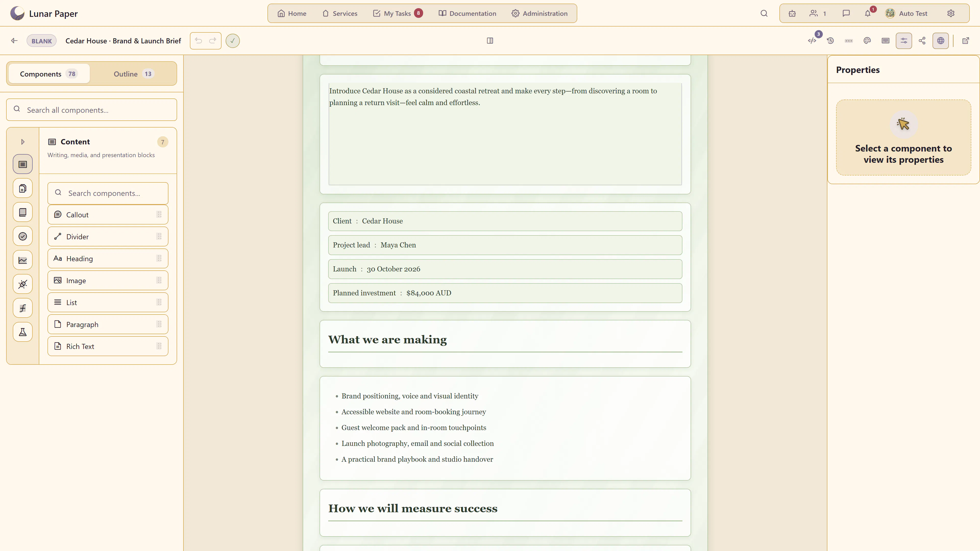Open notifications bell icon
The width and height of the screenshot is (980, 551).
click(x=867, y=13)
